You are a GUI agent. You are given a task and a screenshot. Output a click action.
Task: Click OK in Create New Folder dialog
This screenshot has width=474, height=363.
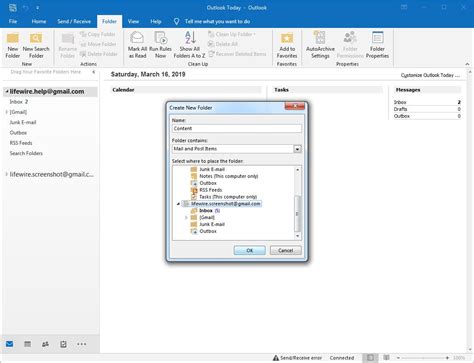(250, 250)
